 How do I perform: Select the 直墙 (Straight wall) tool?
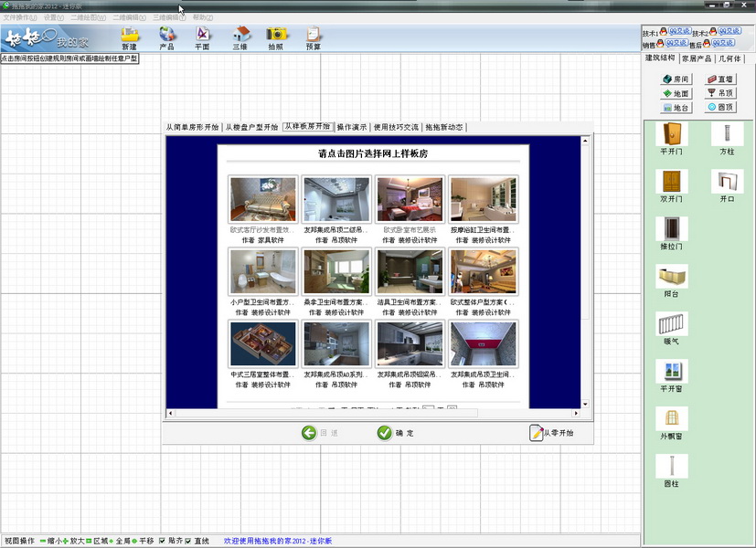[720, 79]
